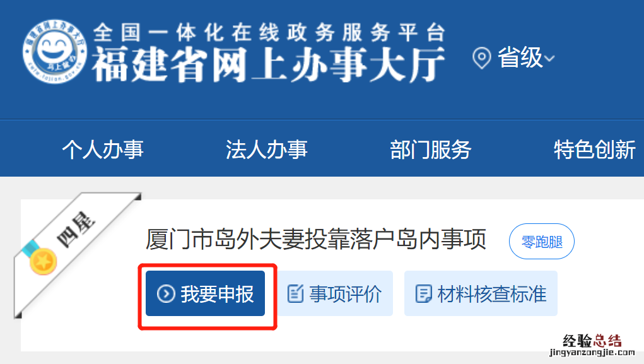Click the location pin icon
The height and width of the screenshot is (364, 644).
pyautogui.click(x=481, y=58)
